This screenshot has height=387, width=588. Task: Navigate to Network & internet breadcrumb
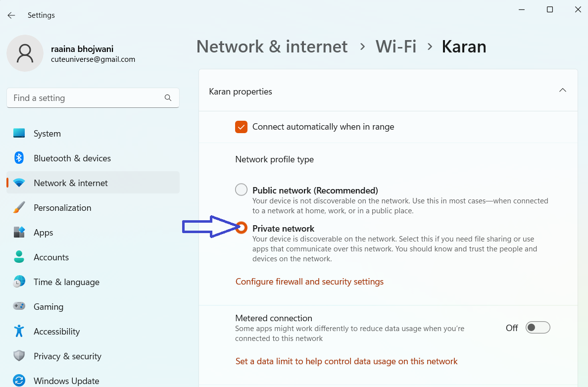coord(272,47)
